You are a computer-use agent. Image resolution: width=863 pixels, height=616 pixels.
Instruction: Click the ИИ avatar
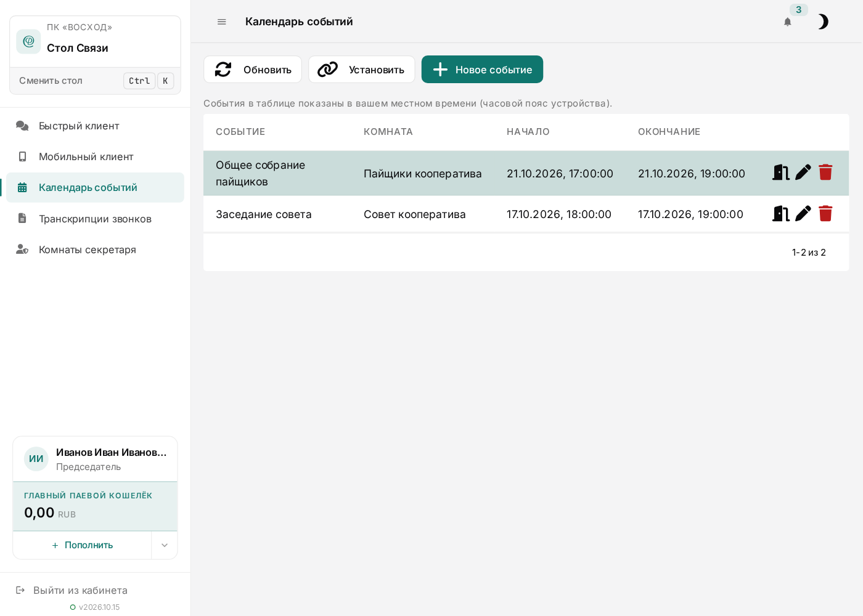coord(36,459)
